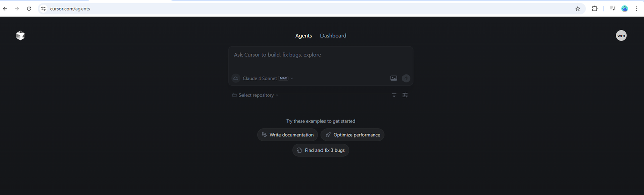The height and width of the screenshot is (195, 644).
Task: Open the filter lines icon
Action: 394,95
